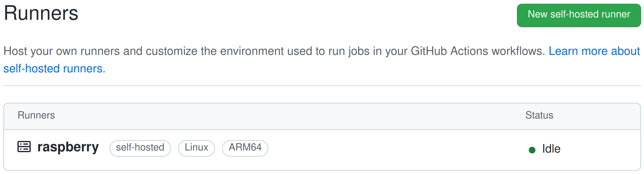Click the server icon beside raspberry
Image resolution: width=644 pixels, height=174 pixels.
[x=24, y=147]
